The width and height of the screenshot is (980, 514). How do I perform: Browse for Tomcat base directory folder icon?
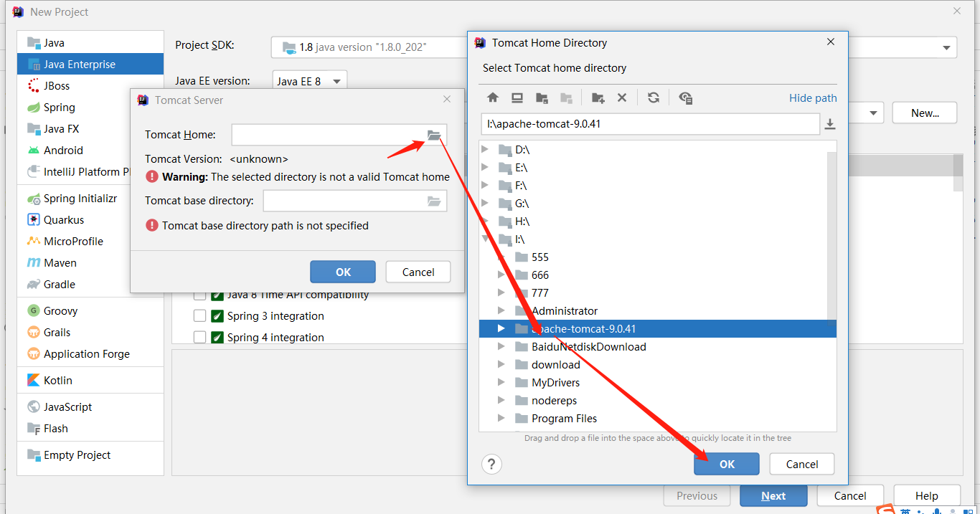[x=434, y=201]
